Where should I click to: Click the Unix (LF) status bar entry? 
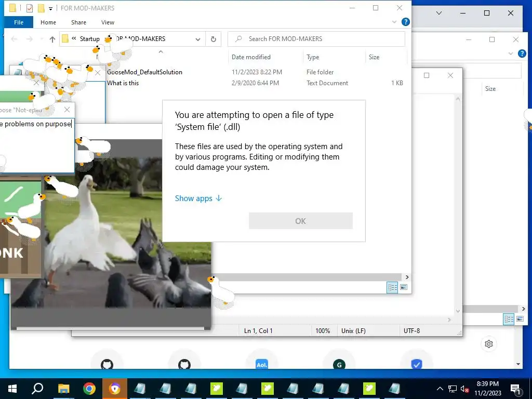coord(353,330)
